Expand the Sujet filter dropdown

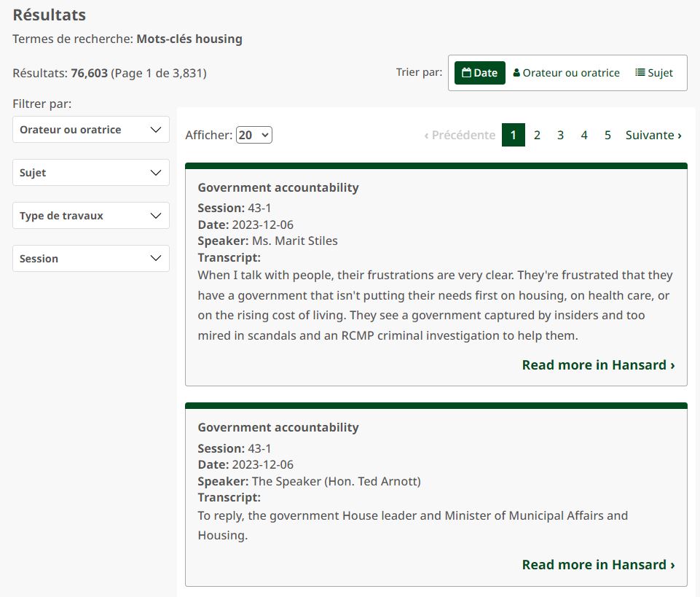91,173
